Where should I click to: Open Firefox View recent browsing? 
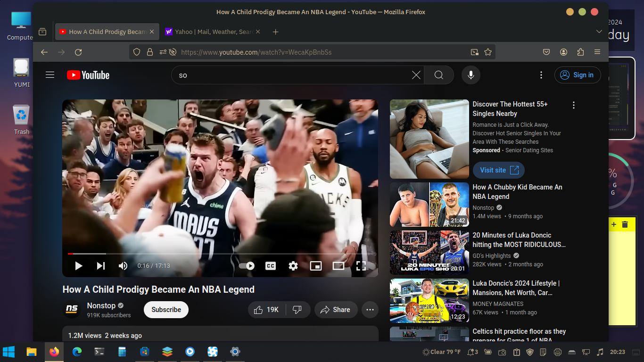pos(42,32)
